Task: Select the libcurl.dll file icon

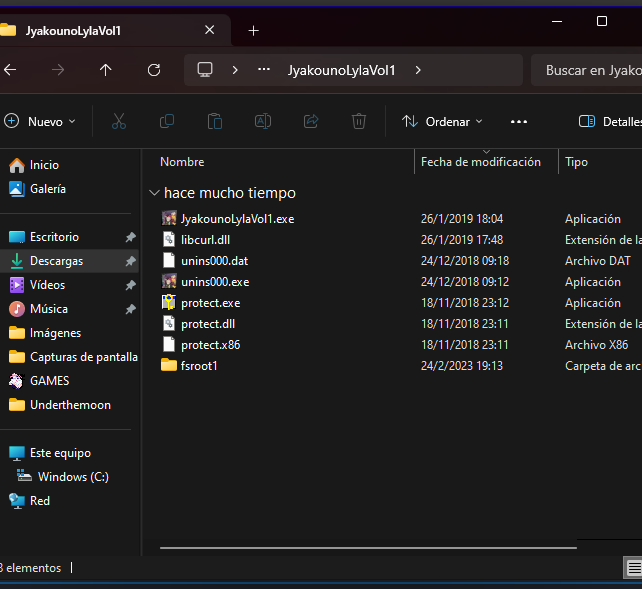Action: click(x=169, y=239)
